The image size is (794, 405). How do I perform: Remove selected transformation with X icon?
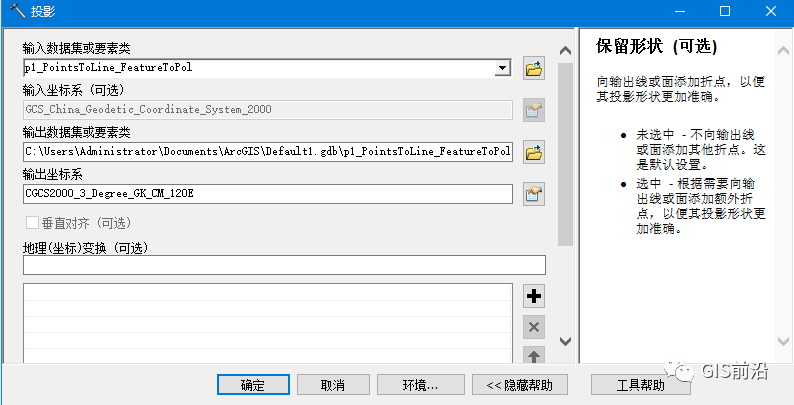(534, 328)
